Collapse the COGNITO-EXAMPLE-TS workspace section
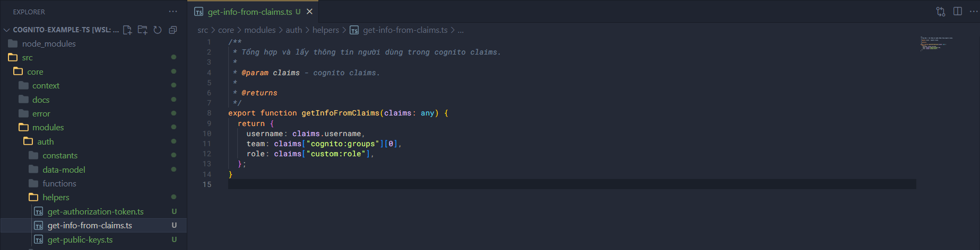 [7, 30]
